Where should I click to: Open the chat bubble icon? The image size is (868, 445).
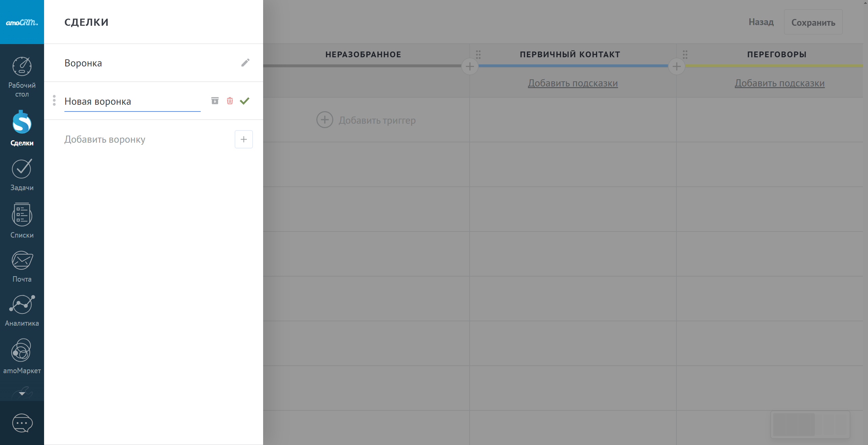click(x=22, y=423)
